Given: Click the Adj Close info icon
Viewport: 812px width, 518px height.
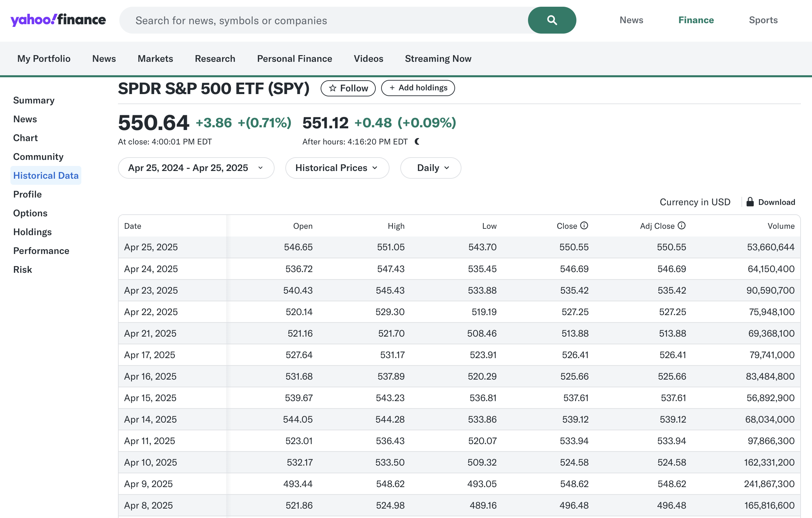Looking at the screenshot, I should click(682, 225).
